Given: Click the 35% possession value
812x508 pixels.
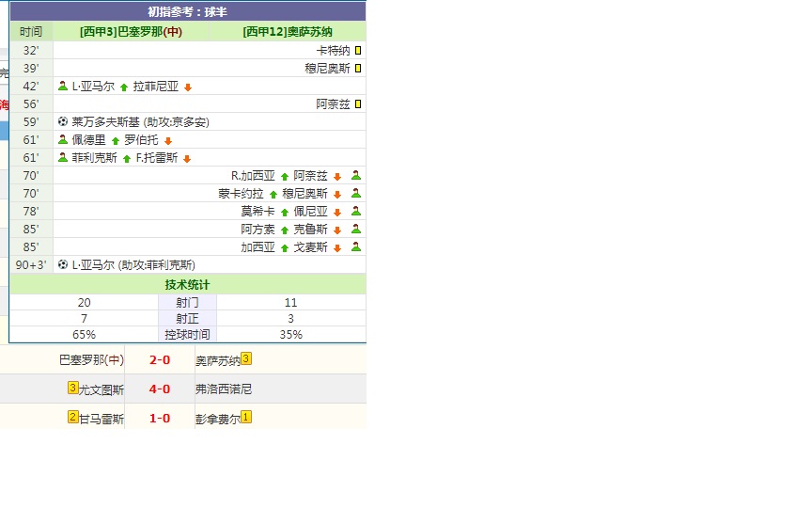Looking at the screenshot, I should tap(291, 334).
